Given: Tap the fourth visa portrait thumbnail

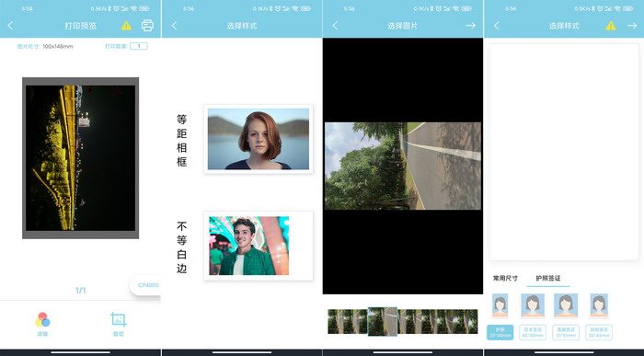Looking at the screenshot, I should (599, 305).
